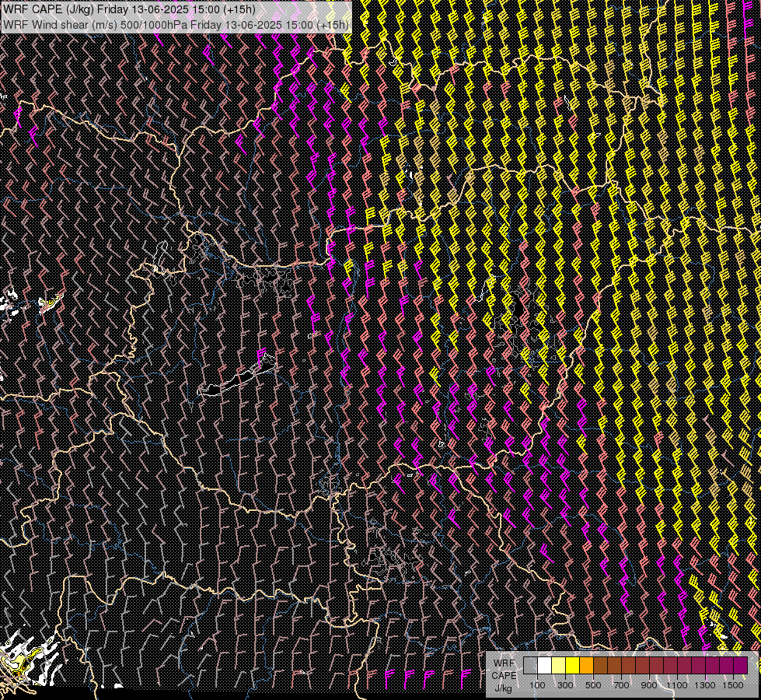
Task: Click the 1100 legend label
Action: 676,685
